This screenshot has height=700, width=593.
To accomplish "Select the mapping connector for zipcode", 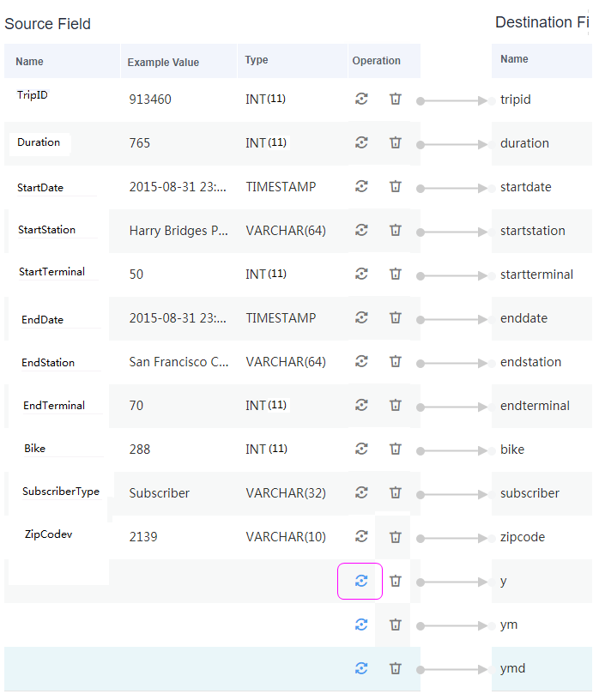I will pos(452,539).
